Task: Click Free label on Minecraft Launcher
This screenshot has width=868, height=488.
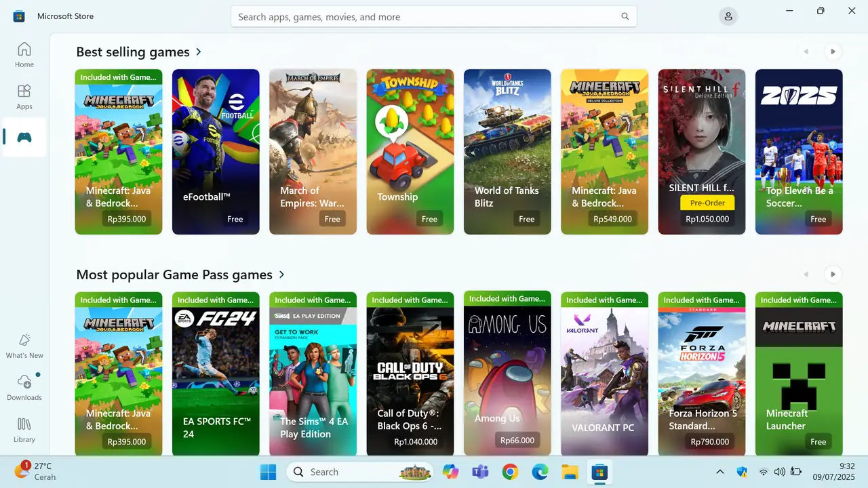Action: [x=818, y=441]
